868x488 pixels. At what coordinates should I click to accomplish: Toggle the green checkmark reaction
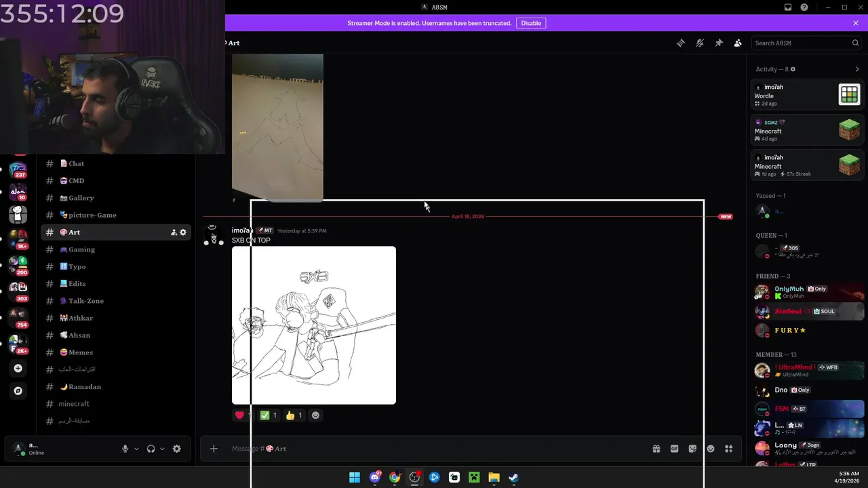[269, 415]
